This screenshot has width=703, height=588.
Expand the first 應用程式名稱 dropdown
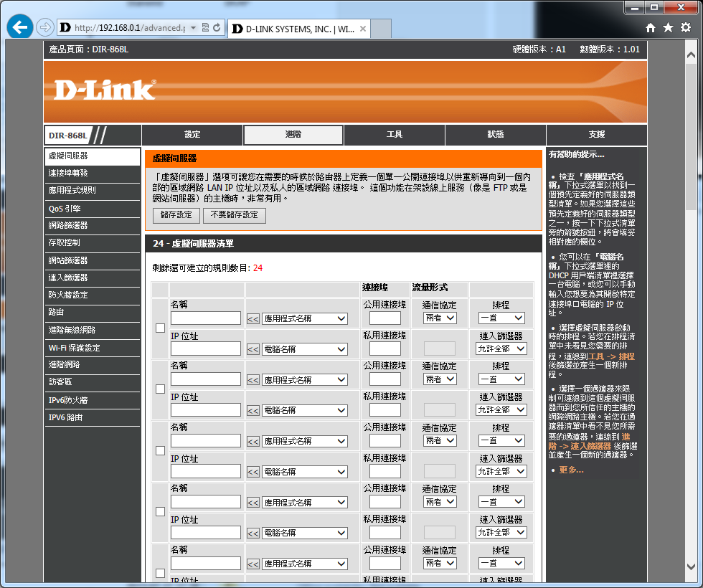tap(304, 319)
